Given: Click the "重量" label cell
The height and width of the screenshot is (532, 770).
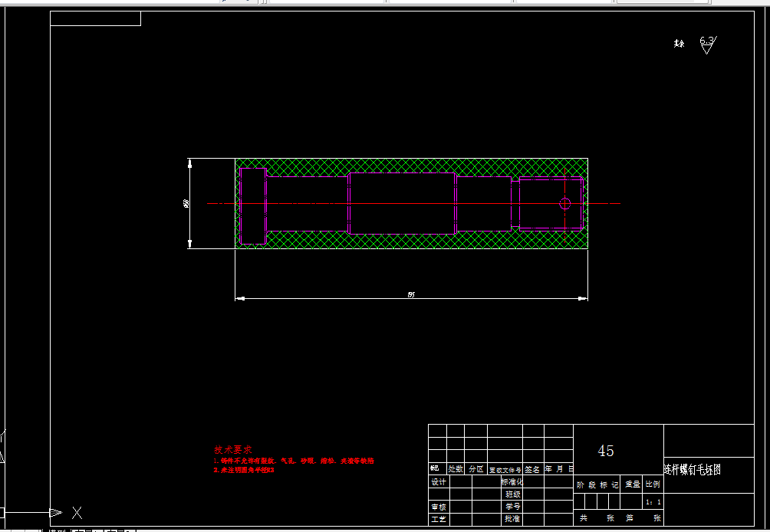Looking at the screenshot, I should pos(633,484).
